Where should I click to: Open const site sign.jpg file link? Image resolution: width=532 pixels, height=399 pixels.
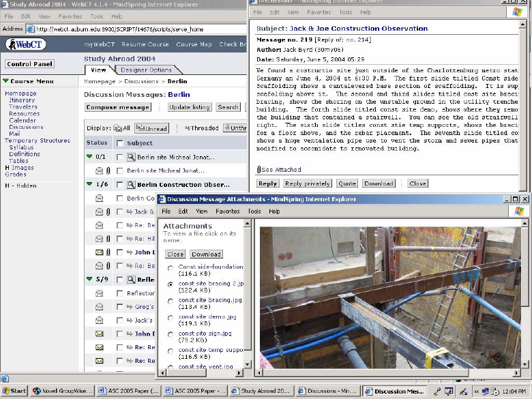point(205,334)
